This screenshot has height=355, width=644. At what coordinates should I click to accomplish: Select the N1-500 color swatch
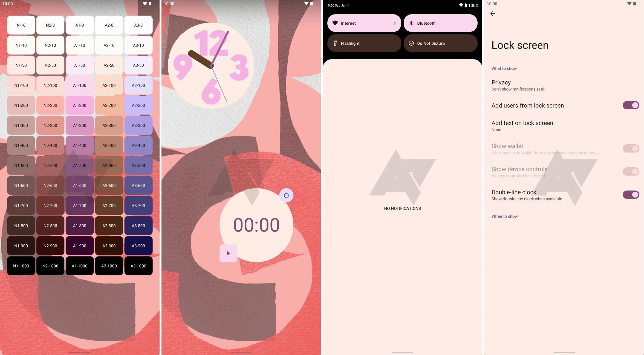pos(21,165)
